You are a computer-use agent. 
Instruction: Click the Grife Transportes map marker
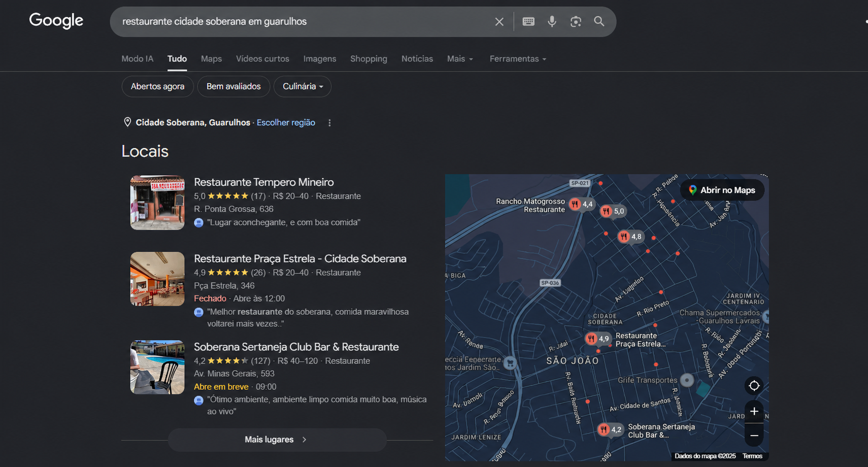[687, 380]
